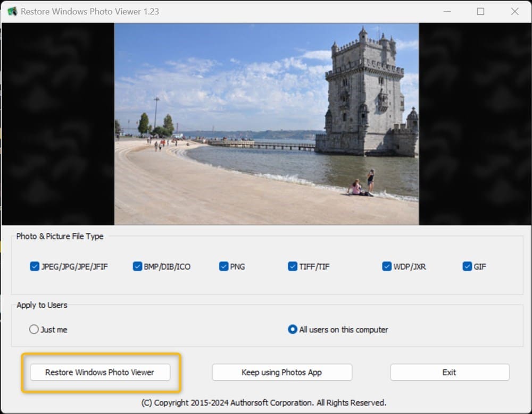This screenshot has width=532, height=414.
Task: Click the Exit button
Action: pos(450,372)
